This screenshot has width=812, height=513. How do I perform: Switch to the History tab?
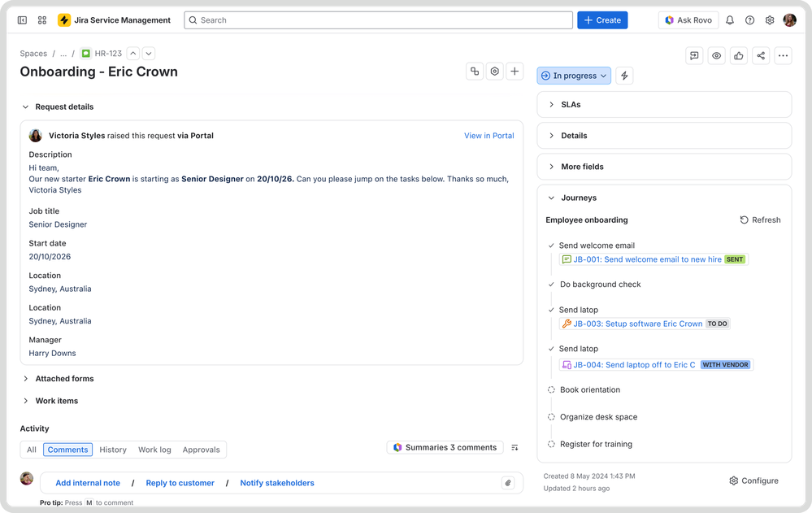pyautogui.click(x=113, y=450)
